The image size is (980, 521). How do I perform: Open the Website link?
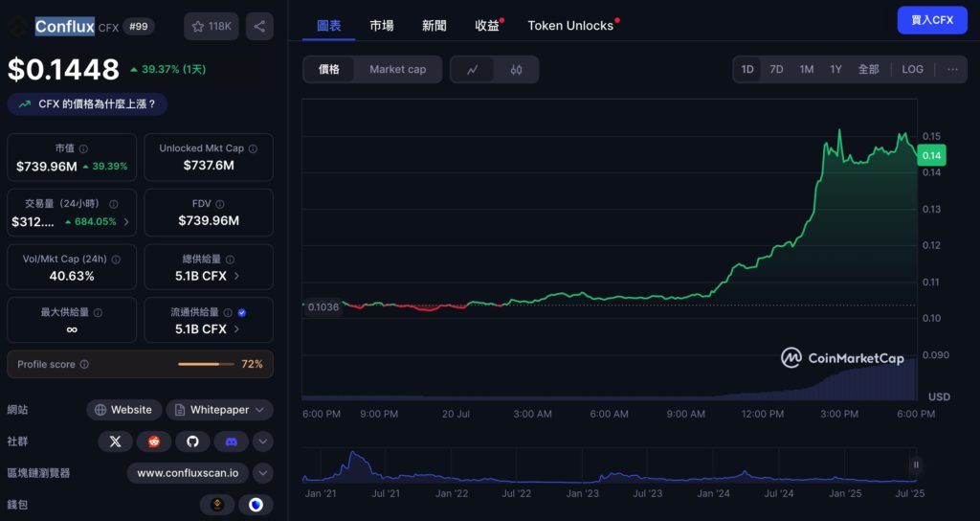(123, 410)
